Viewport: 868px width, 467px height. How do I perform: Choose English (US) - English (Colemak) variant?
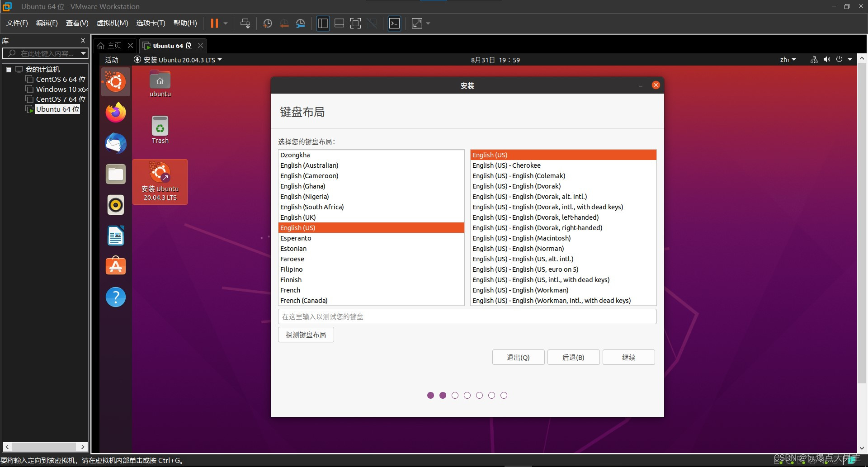[x=563, y=176]
